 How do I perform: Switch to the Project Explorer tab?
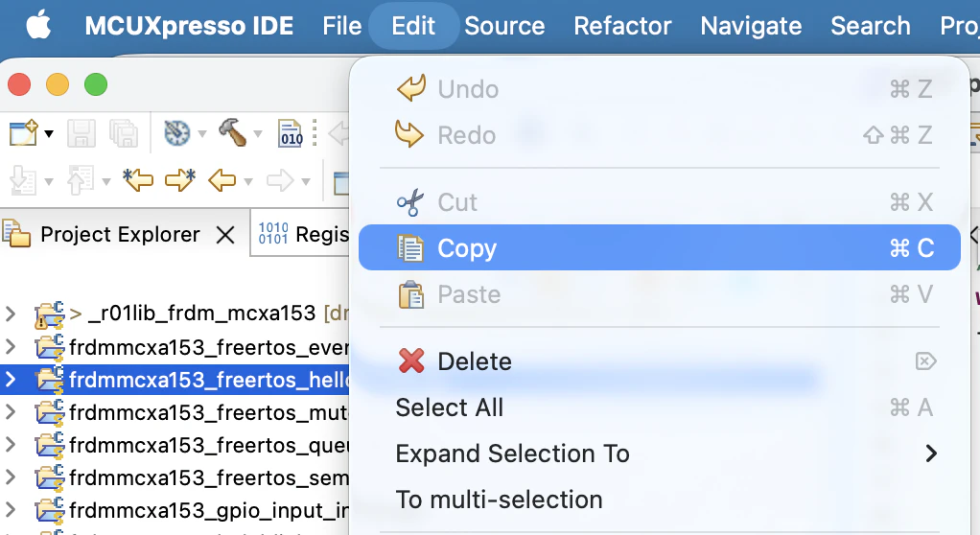click(120, 234)
